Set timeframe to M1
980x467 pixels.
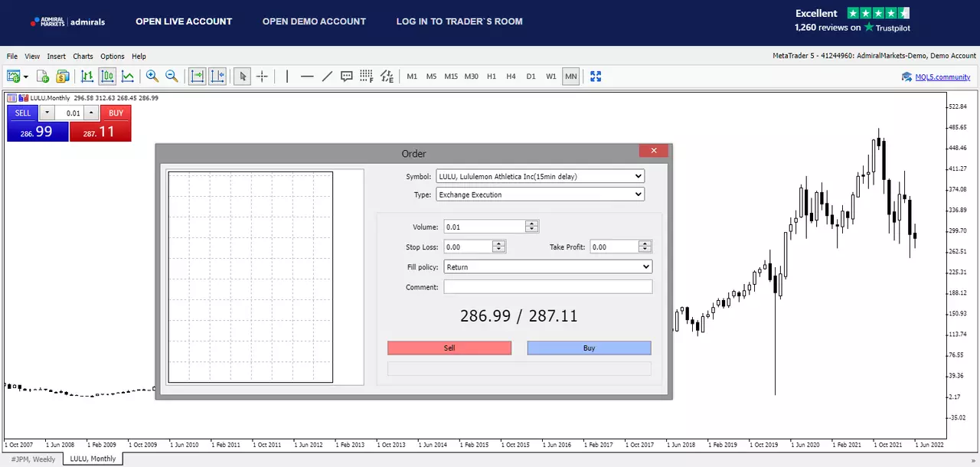pyautogui.click(x=412, y=77)
